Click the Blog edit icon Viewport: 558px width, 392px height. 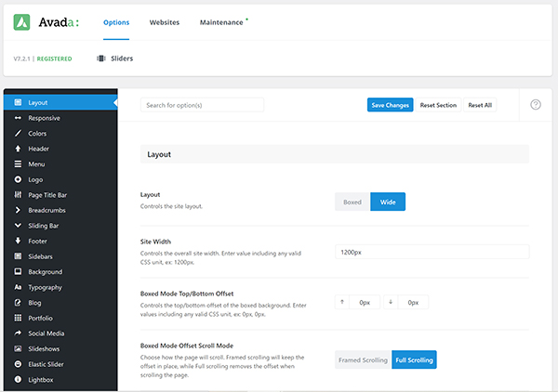[18, 303]
